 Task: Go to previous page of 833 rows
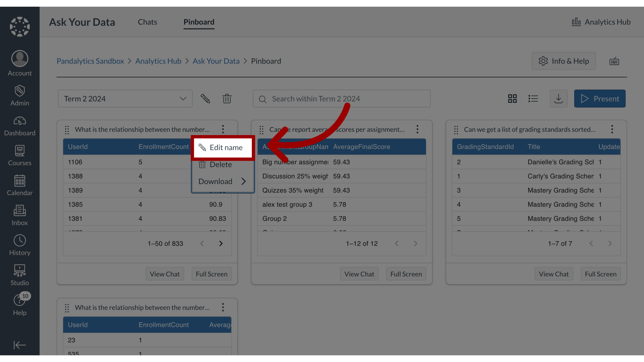(x=202, y=244)
